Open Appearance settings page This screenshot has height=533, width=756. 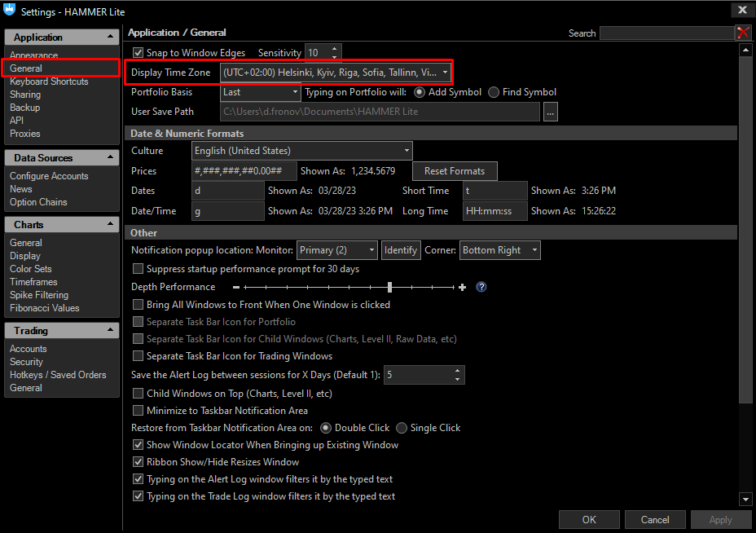point(33,55)
